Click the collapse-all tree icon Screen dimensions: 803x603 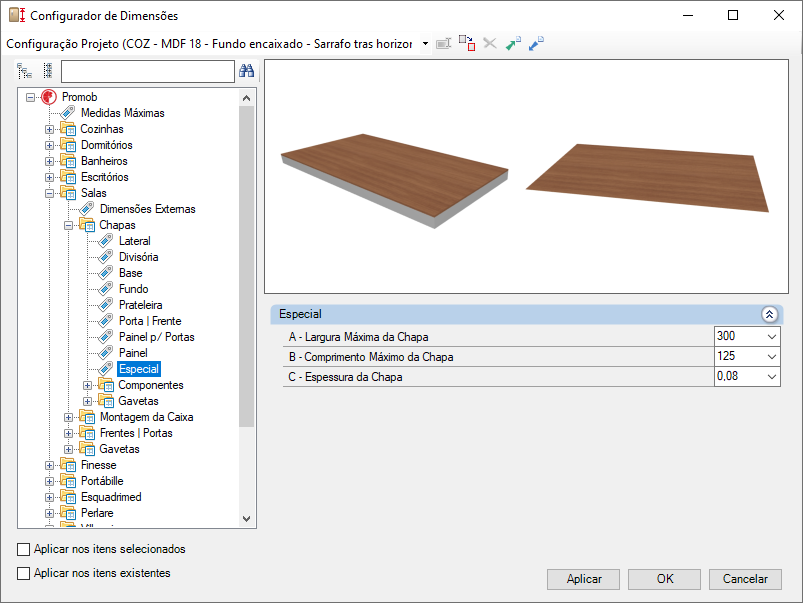[x=48, y=71]
